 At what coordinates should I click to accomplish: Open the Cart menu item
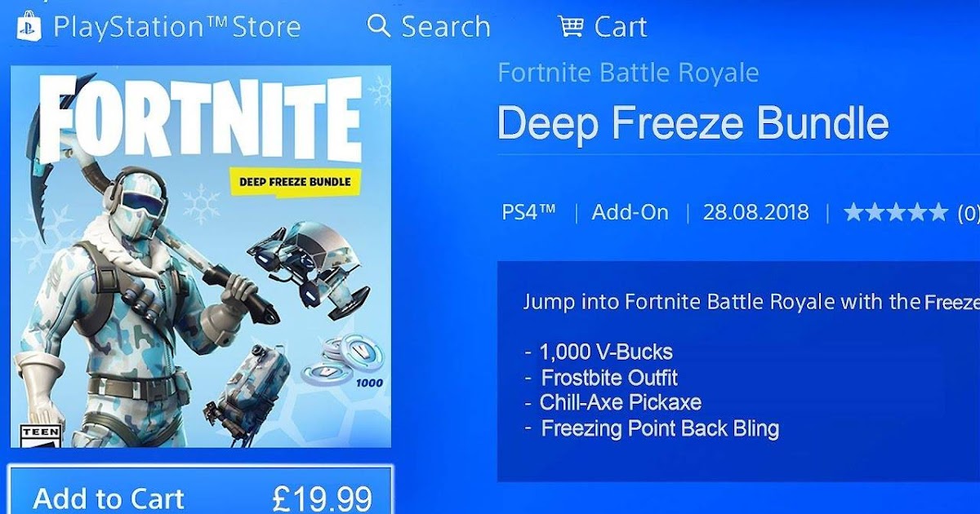pyautogui.click(x=603, y=27)
